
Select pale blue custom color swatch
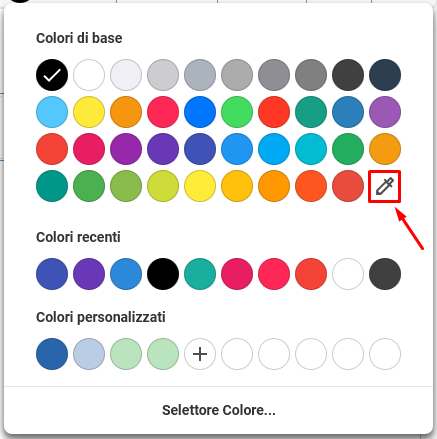89,354
